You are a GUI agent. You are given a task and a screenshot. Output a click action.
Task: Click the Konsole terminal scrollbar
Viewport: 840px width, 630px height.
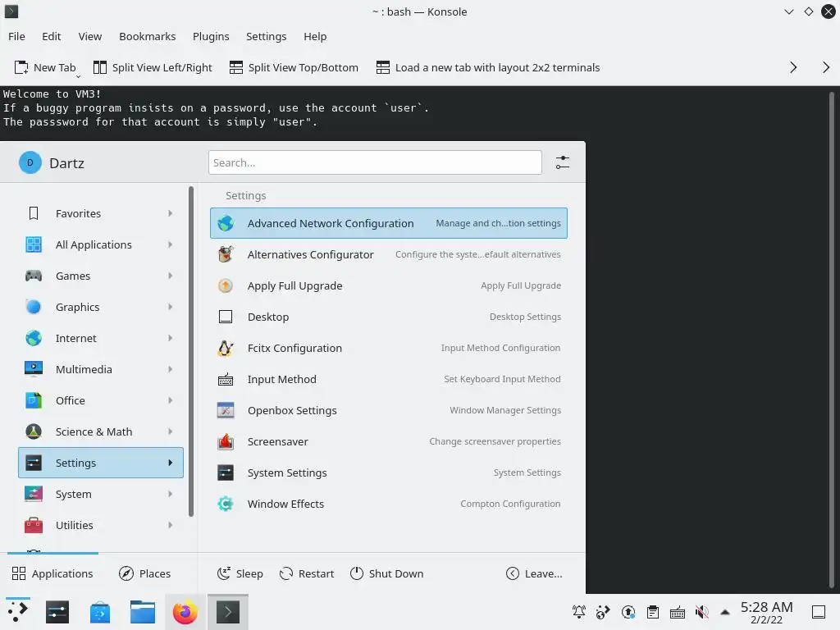[832, 339]
